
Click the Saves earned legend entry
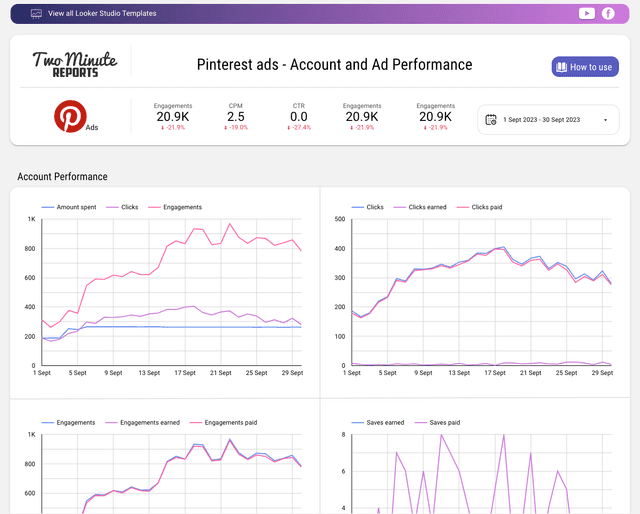(378, 423)
